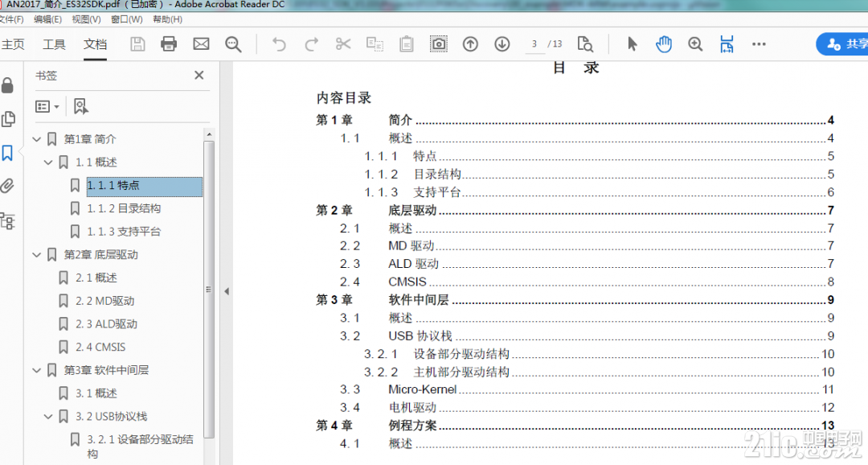Image resolution: width=868 pixels, height=465 pixels.
Task: Go to previous page up-arrow icon
Action: (x=470, y=43)
